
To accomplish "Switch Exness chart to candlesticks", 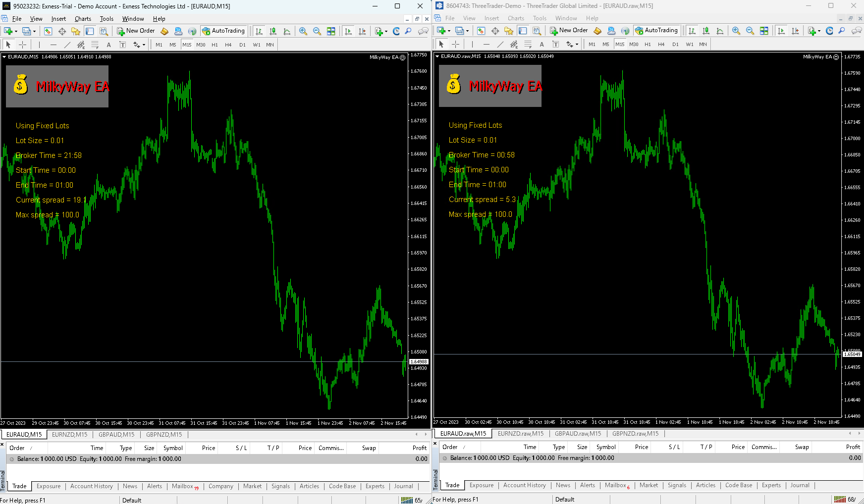I will point(273,31).
